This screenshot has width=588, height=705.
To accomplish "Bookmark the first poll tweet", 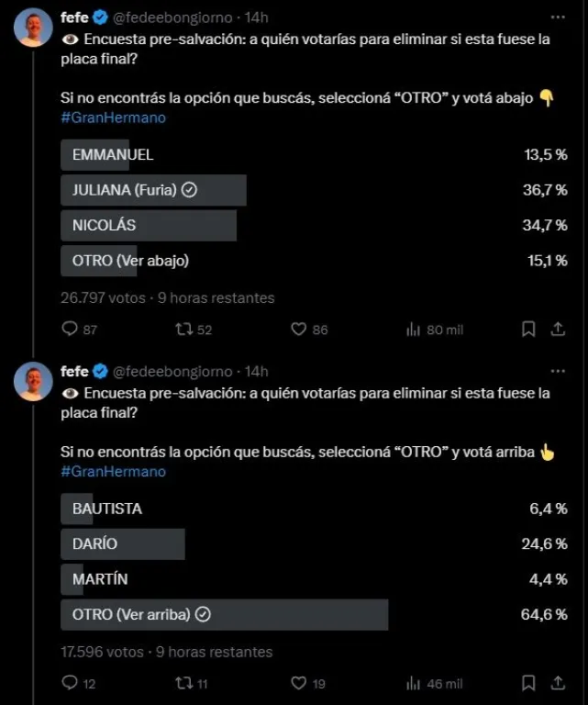I will point(528,330).
